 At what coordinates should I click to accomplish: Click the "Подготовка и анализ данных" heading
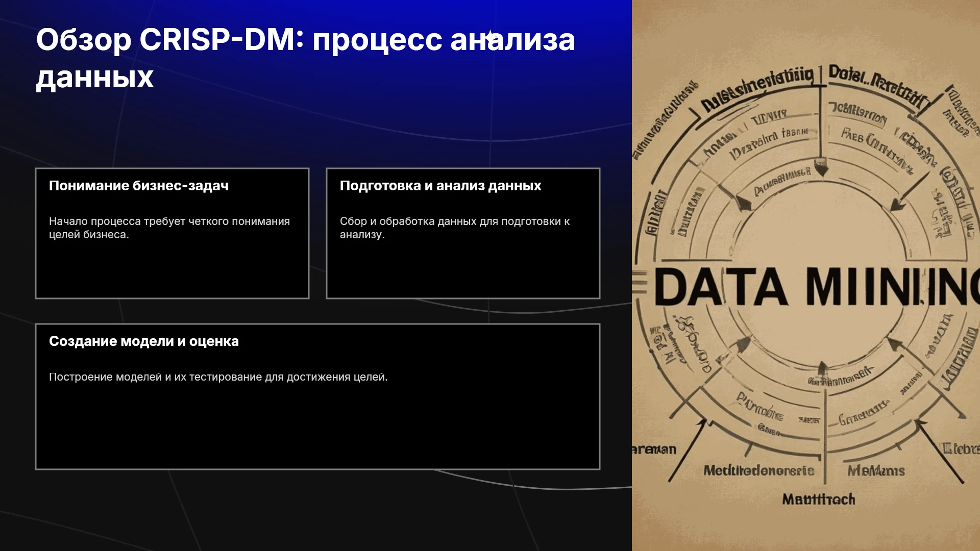pyautogui.click(x=440, y=186)
